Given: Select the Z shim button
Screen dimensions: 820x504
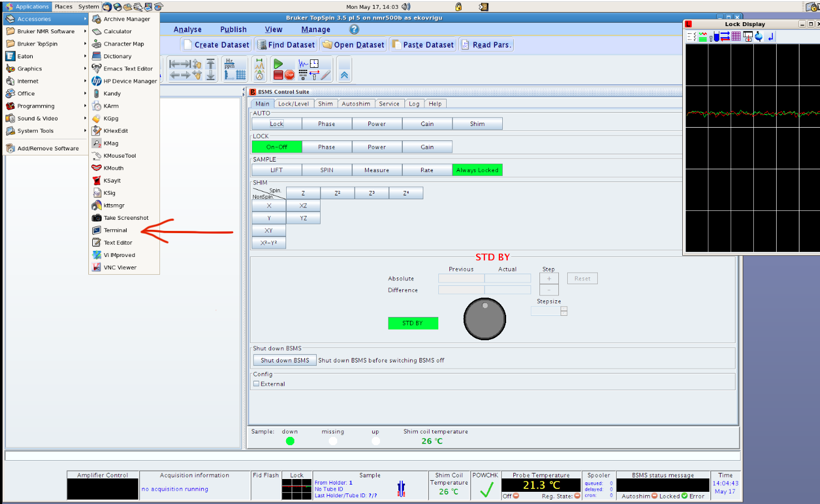Looking at the screenshot, I should click(x=303, y=193).
